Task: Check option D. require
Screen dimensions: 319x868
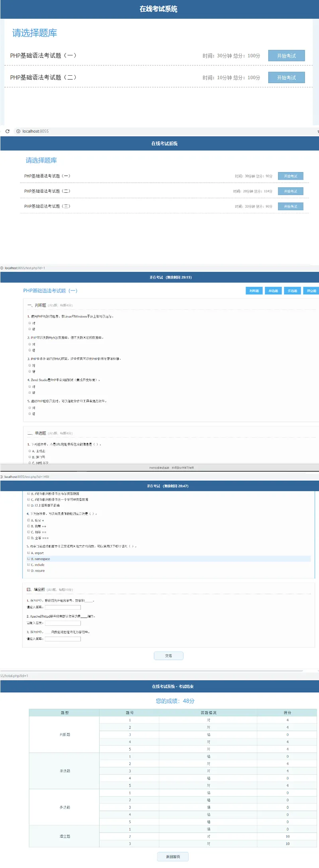Action: 28,571
